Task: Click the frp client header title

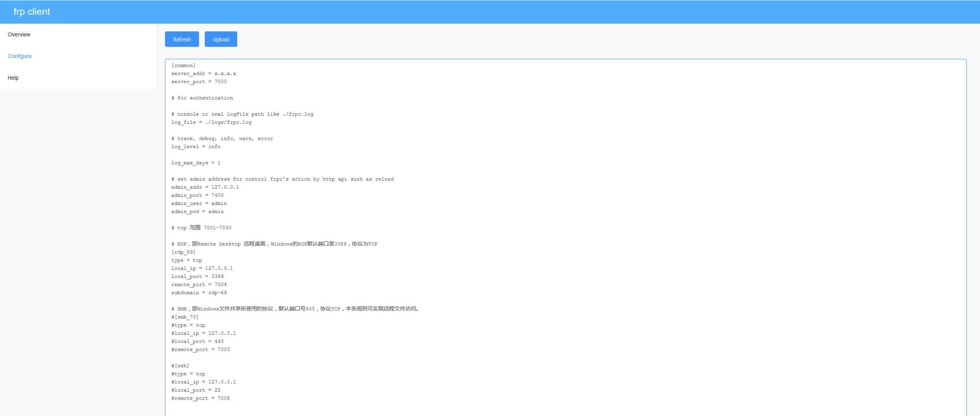Action: [32, 12]
